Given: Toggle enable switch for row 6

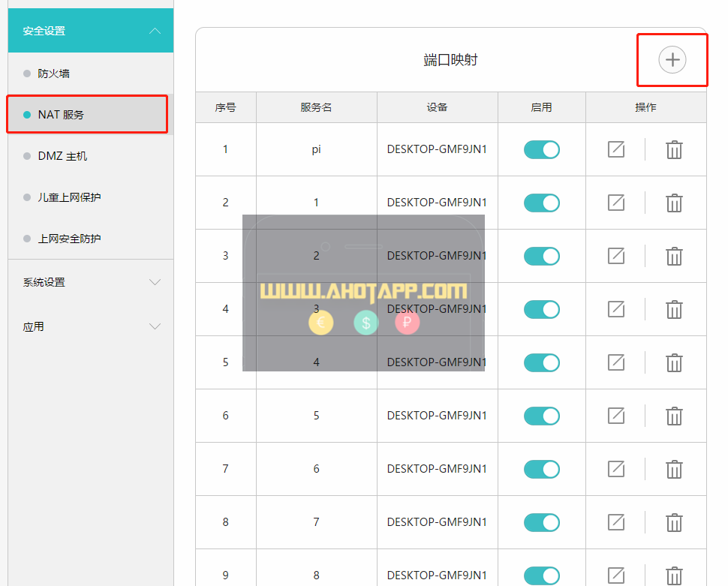Looking at the screenshot, I should 542,416.
